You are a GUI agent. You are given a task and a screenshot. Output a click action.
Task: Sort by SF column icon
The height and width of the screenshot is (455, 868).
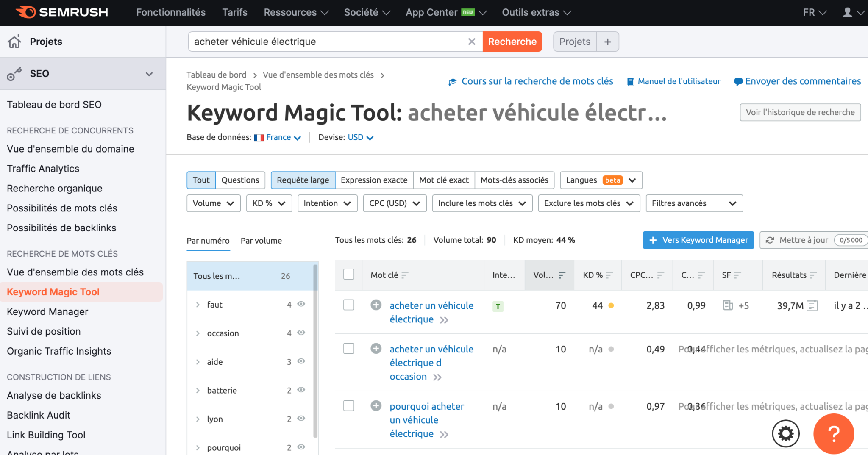[x=737, y=275]
